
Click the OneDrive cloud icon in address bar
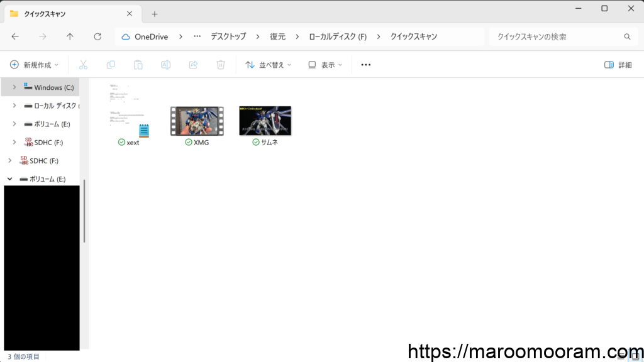click(126, 36)
